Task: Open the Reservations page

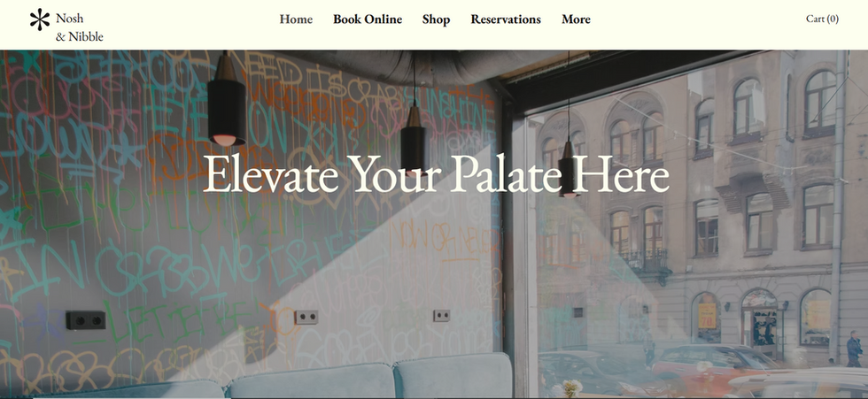Action: pyautogui.click(x=506, y=19)
